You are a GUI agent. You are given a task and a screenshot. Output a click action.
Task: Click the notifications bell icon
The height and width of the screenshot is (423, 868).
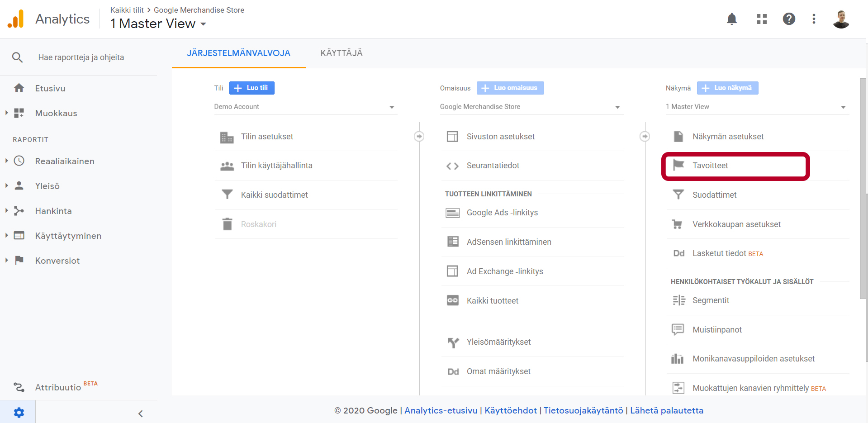click(731, 19)
